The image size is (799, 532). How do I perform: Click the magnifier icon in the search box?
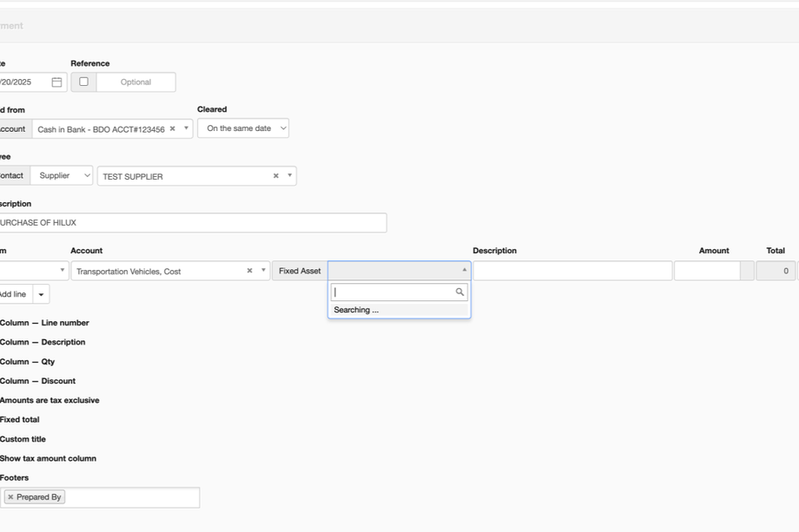(x=460, y=292)
